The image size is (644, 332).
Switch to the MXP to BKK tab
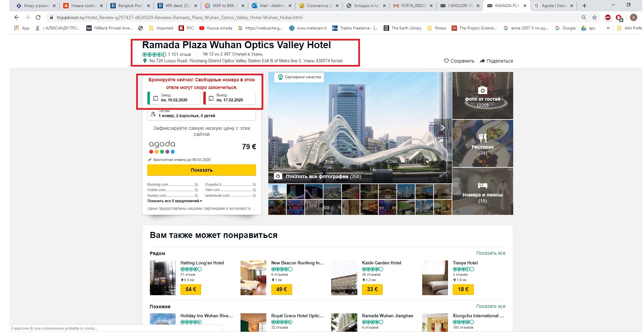pos(224,6)
